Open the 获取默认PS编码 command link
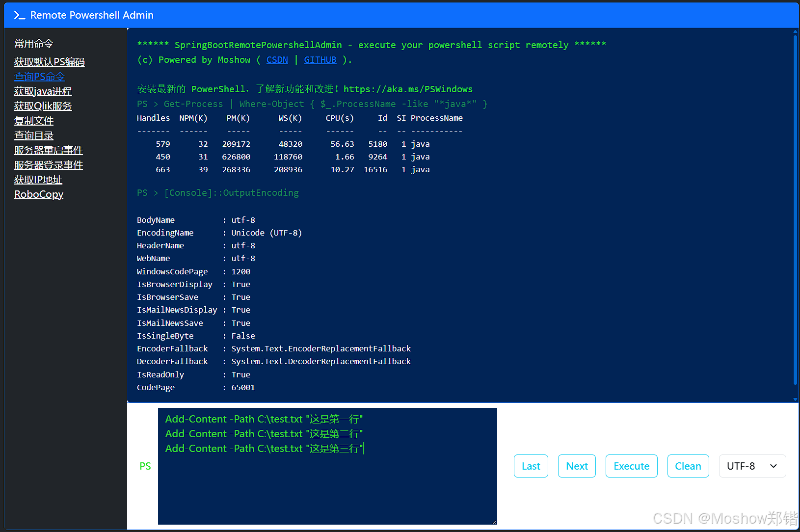Viewport: 800px width, 532px height. [x=50, y=62]
